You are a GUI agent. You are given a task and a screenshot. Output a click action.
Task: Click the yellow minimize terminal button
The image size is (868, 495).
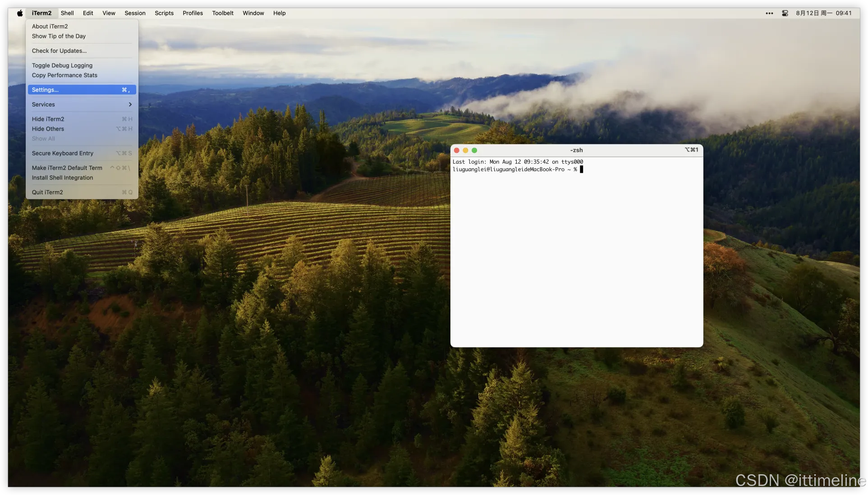465,151
